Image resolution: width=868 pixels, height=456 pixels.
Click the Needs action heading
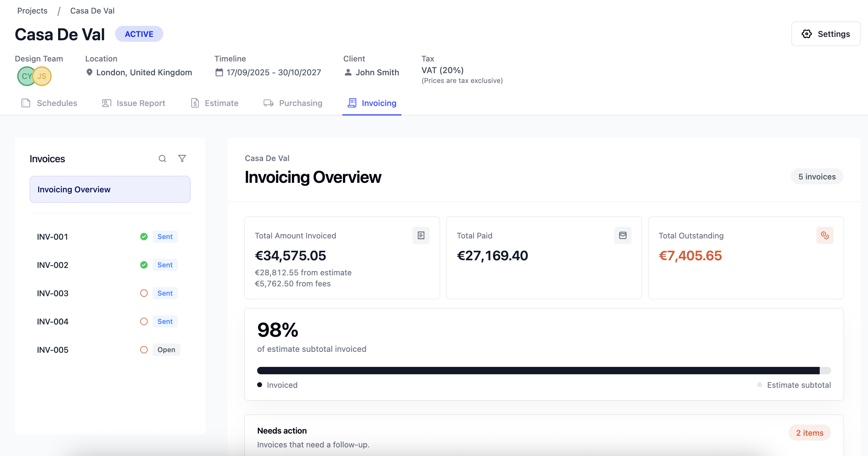(x=282, y=431)
